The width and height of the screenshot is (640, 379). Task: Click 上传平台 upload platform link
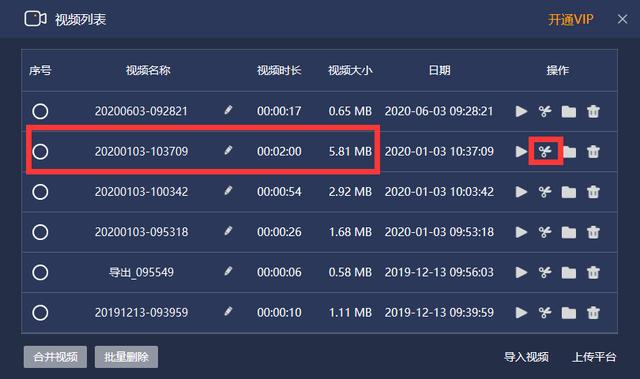click(x=594, y=357)
